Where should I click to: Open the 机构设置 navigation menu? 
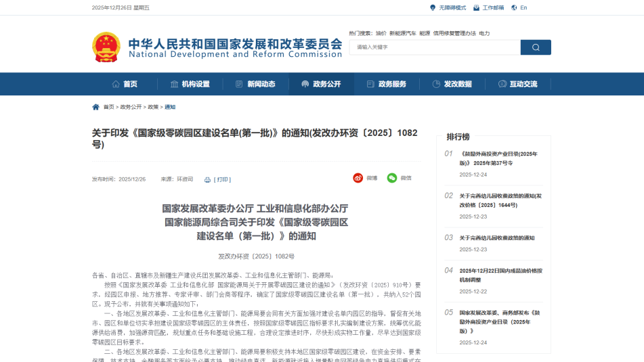tap(190, 84)
